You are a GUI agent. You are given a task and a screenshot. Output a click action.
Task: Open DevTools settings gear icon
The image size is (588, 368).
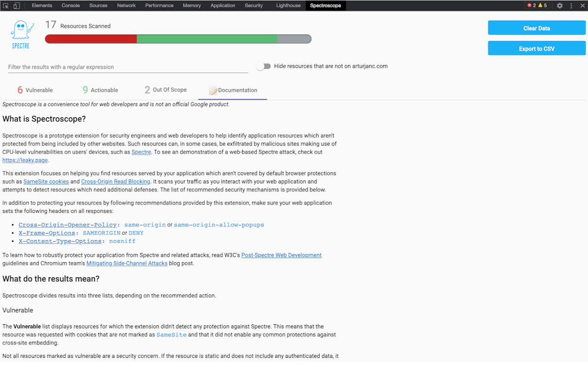tap(560, 6)
